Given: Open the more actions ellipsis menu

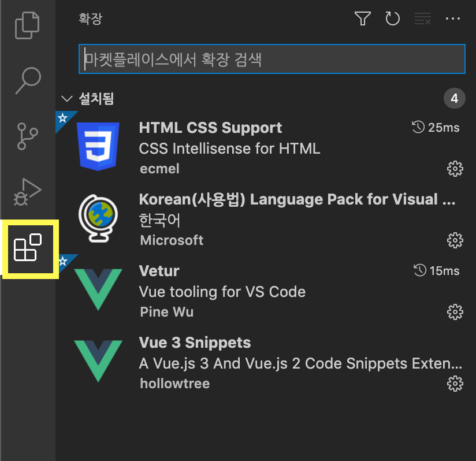Looking at the screenshot, I should [x=453, y=18].
